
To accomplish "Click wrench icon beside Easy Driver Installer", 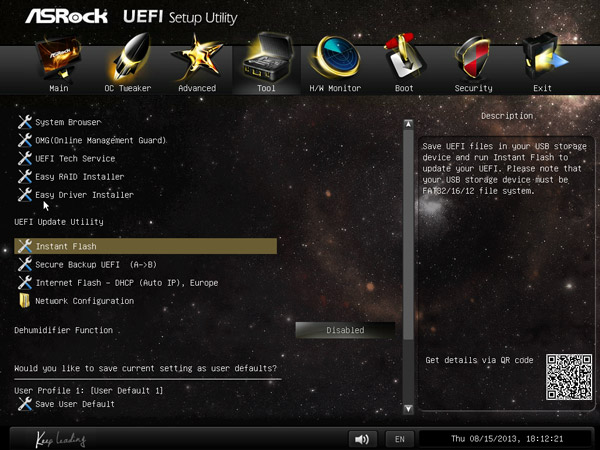I will 25,195.
